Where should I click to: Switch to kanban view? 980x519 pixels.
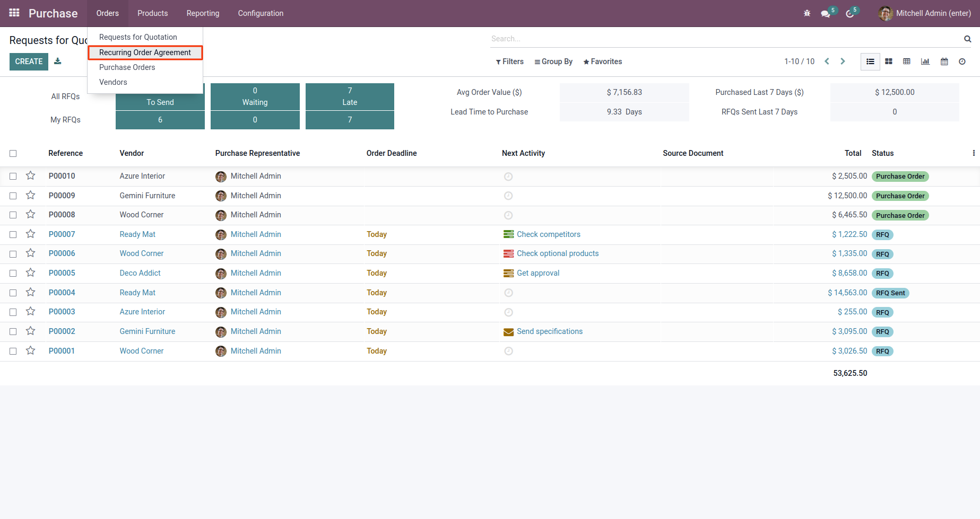(889, 61)
